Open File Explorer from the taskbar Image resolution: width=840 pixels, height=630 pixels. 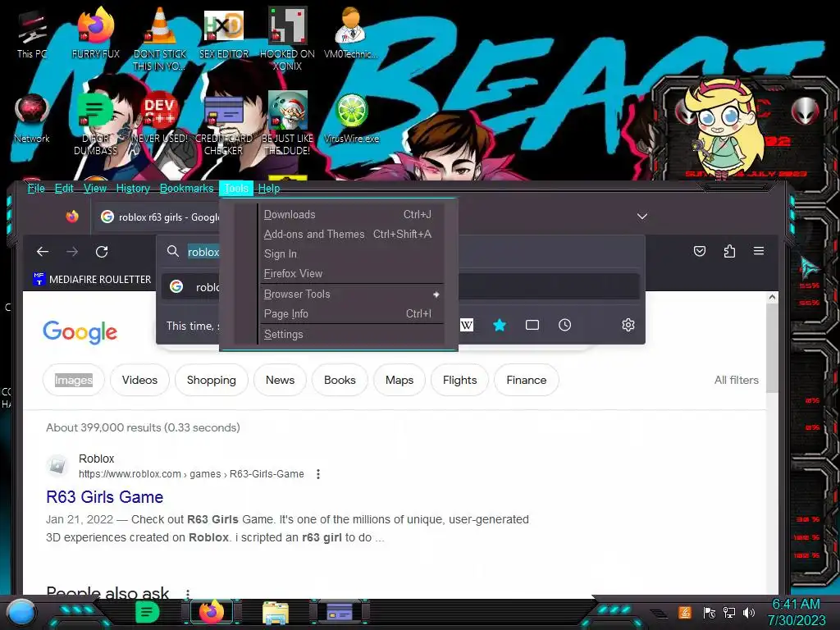pyautogui.click(x=276, y=613)
